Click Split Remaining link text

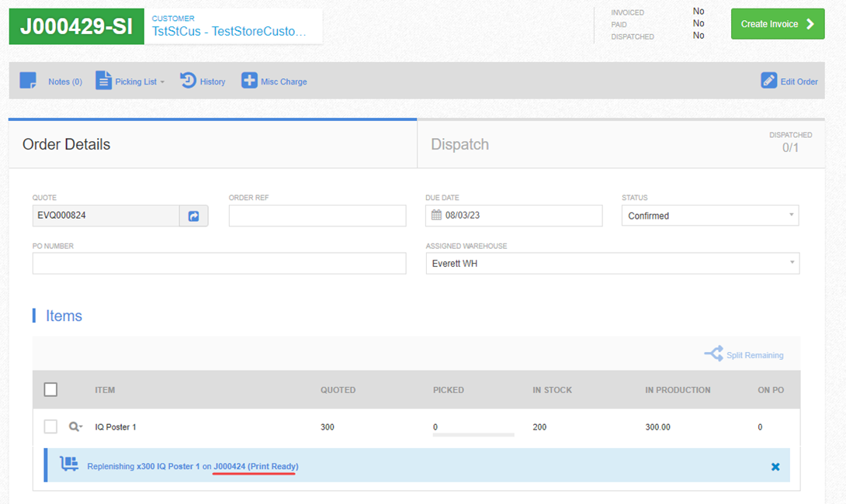pos(755,354)
